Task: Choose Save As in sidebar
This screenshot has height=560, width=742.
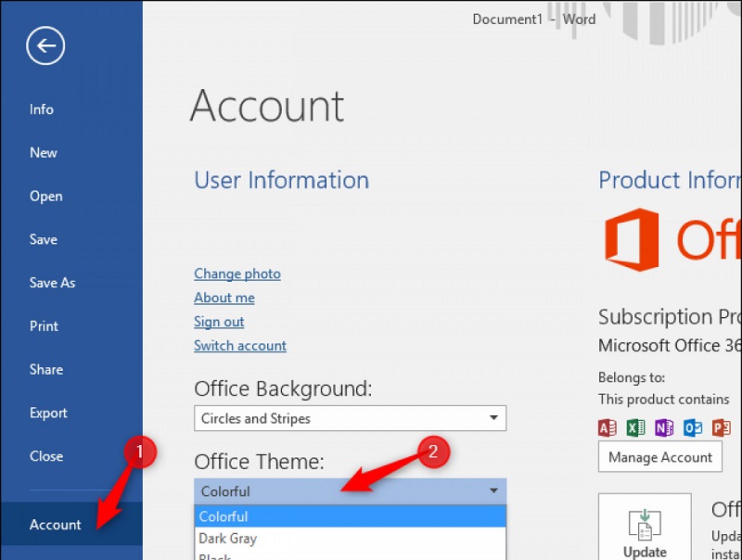Action: point(52,283)
